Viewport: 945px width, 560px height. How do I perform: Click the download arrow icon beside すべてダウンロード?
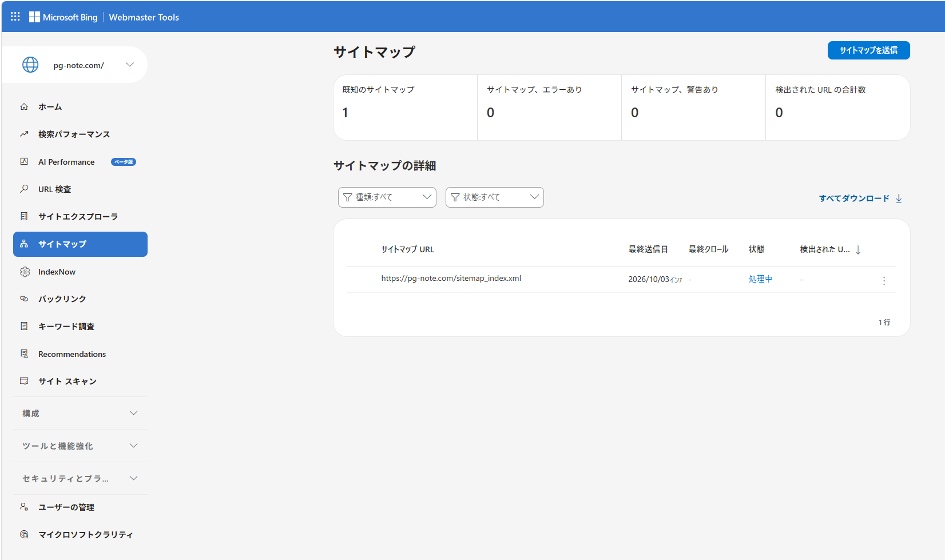point(899,198)
